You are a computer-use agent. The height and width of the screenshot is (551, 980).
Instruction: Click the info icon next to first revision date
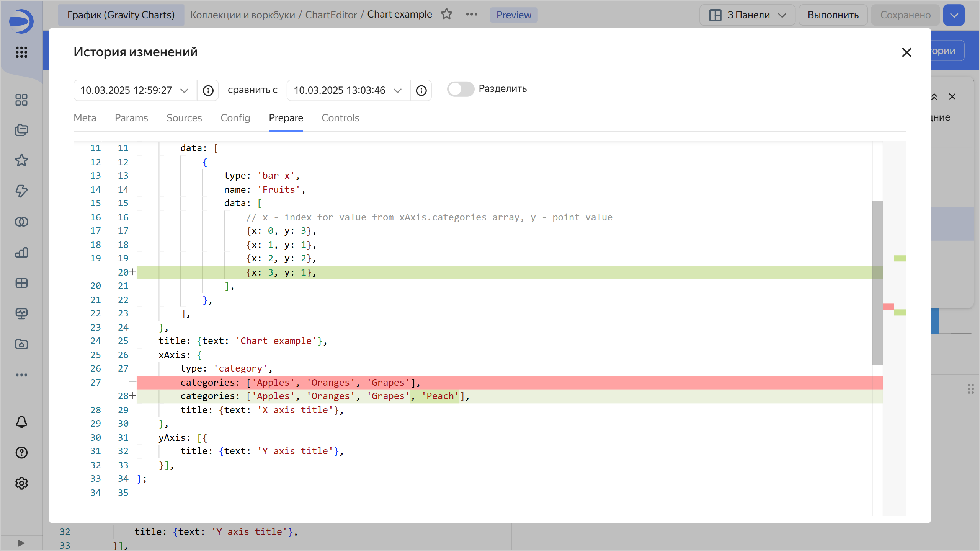208,90
